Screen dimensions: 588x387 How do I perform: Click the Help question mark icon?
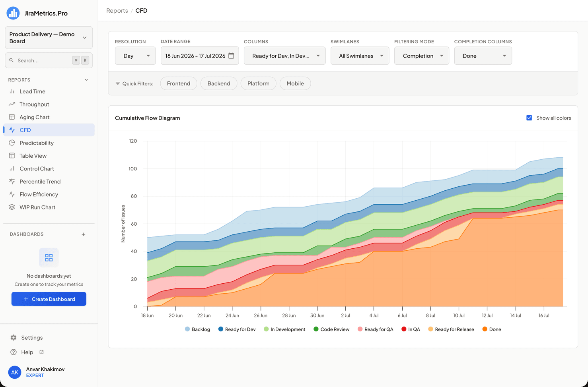(x=14, y=352)
